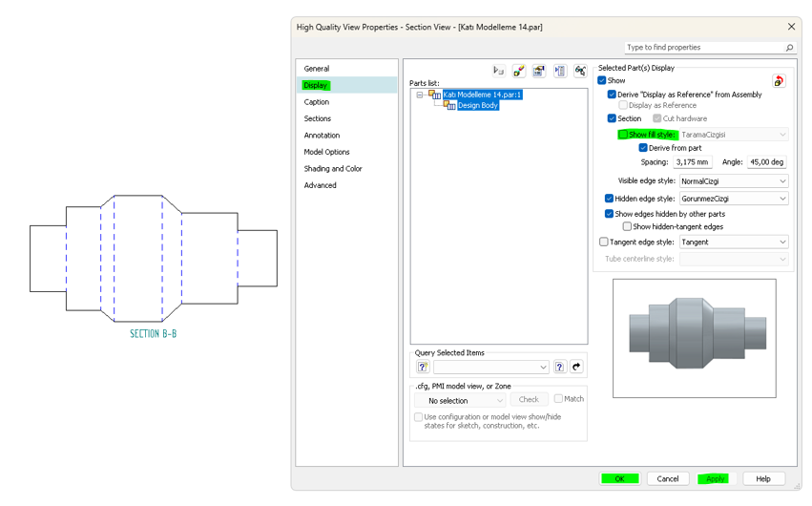Click the third toolbar icon above parts list
The width and height of the screenshot is (812, 506).
click(539, 71)
